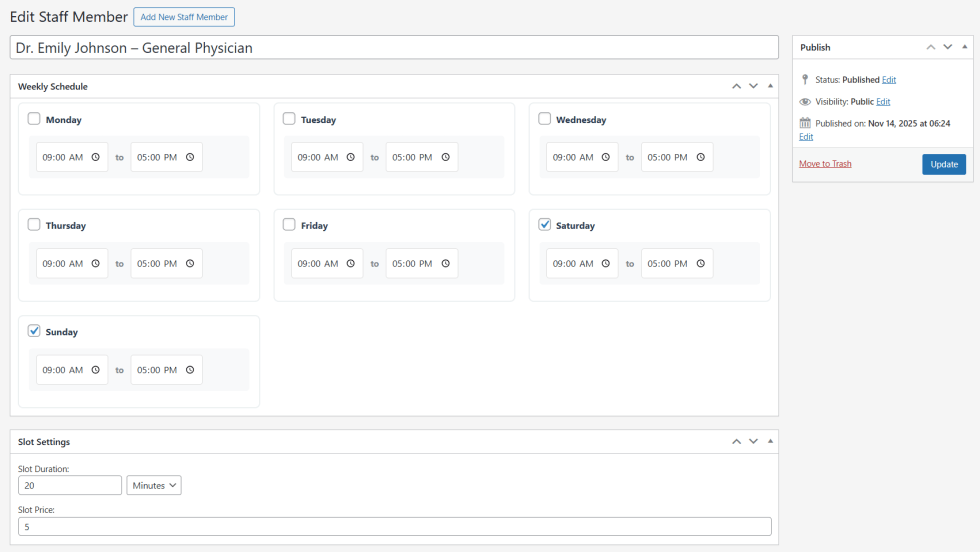Click the Weekly Schedule panel heading
Image resolution: width=980 pixels, height=552 pixels.
[x=52, y=86]
